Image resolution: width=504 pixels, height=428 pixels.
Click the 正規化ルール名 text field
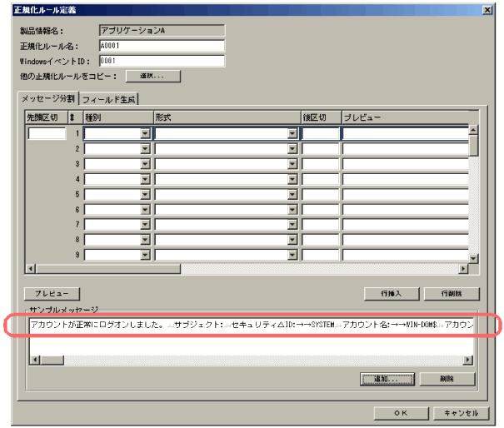(x=161, y=47)
